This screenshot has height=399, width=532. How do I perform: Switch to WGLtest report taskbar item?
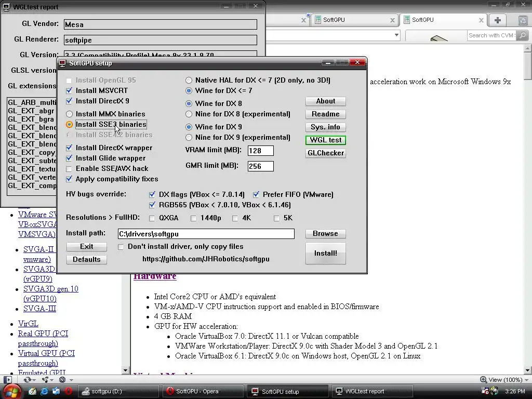coord(372,391)
